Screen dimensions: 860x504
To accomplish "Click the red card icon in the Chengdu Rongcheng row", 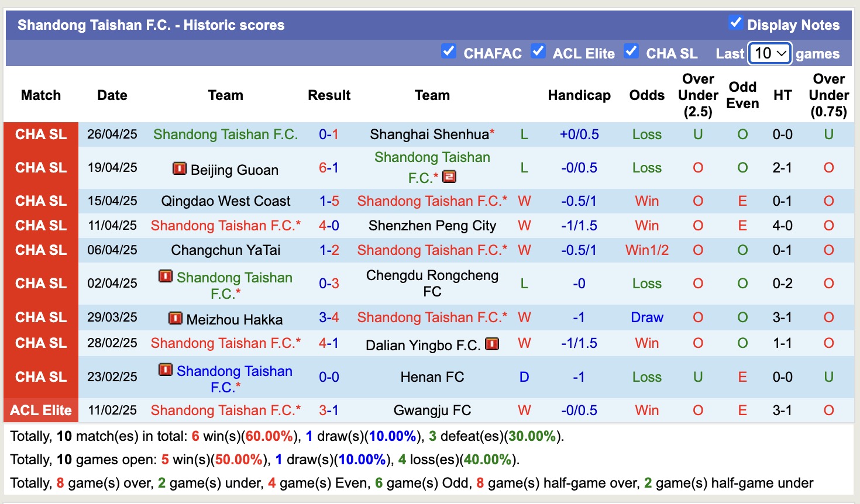I will tap(166, 277).
